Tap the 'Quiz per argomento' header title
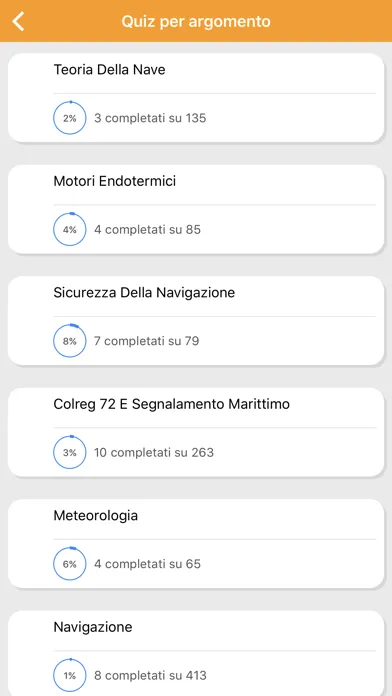The height and width of the screenshot is (696, 392). 196,21
